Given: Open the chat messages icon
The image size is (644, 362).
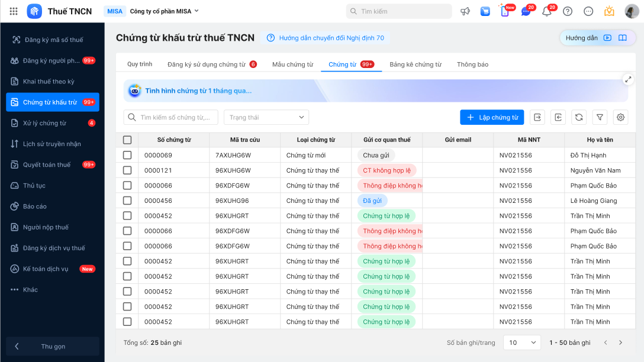Looking at the screenshot, I should pos(526,11).
